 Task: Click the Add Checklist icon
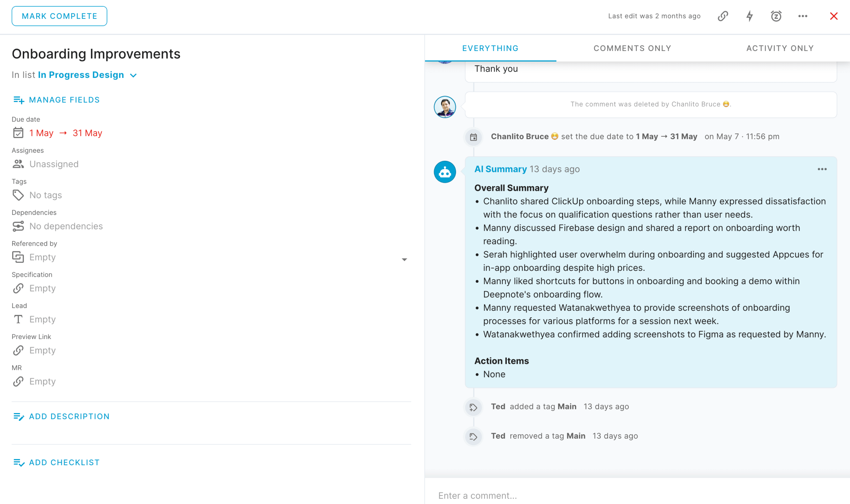point(19,463)
